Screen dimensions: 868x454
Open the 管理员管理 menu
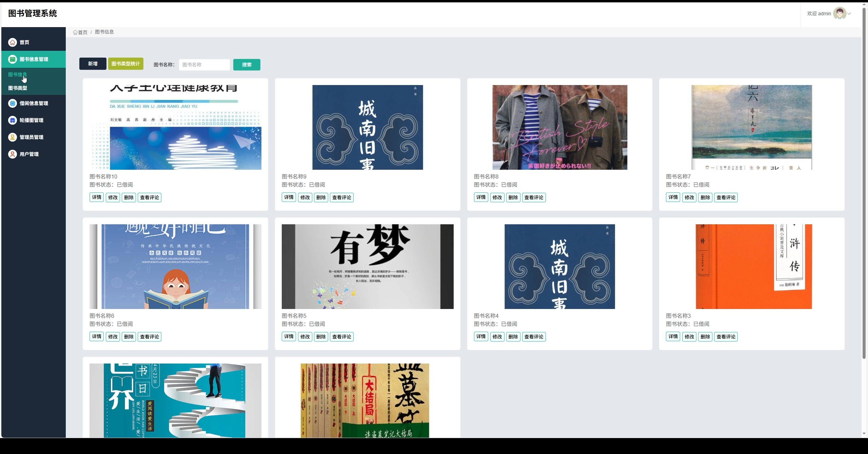[x=34, y=137]
